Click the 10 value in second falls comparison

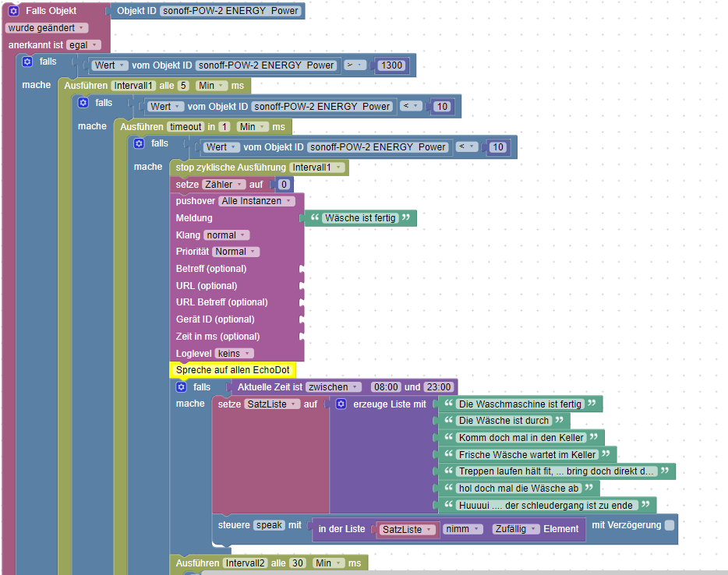pos(442,107)
